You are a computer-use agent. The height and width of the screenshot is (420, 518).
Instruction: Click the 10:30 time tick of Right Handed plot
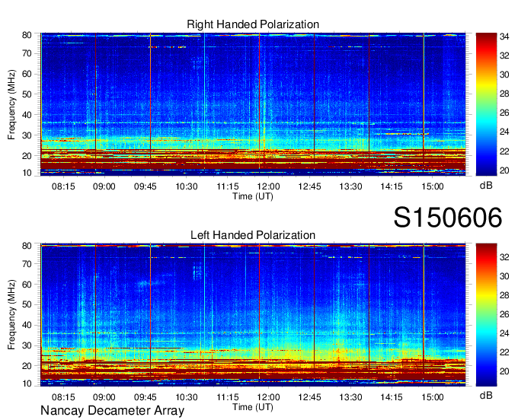[187, 186]
